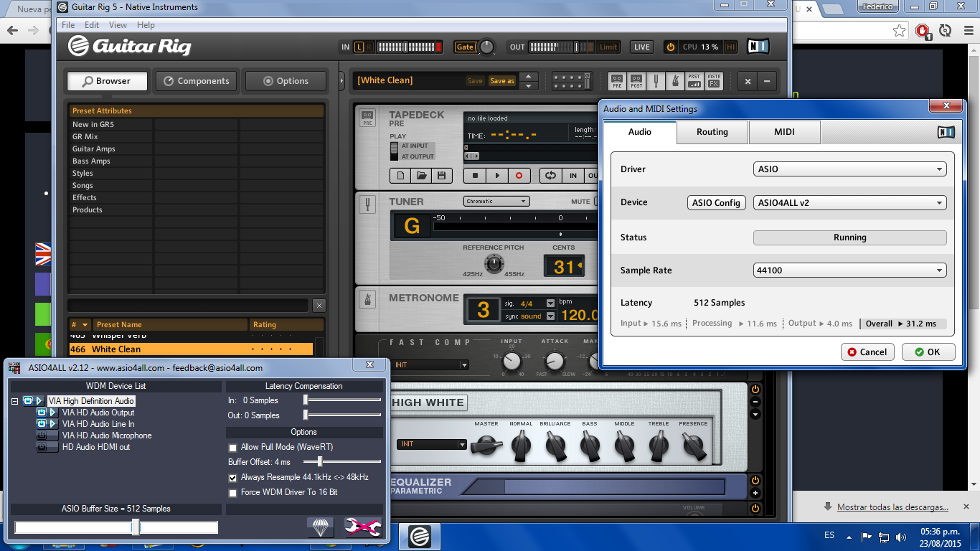Switch to the MIDI tab
The image size is (980, 551).
(x=784, y=132)
